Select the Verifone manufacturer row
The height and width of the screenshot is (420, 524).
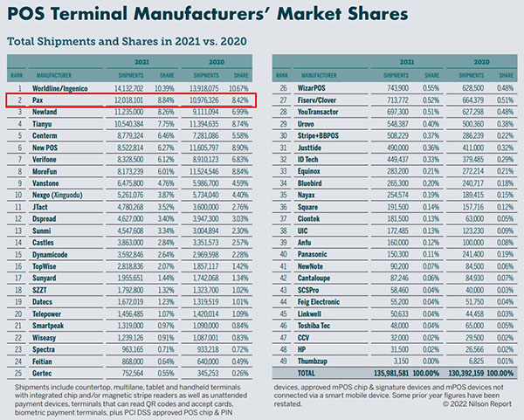[129, 160]
